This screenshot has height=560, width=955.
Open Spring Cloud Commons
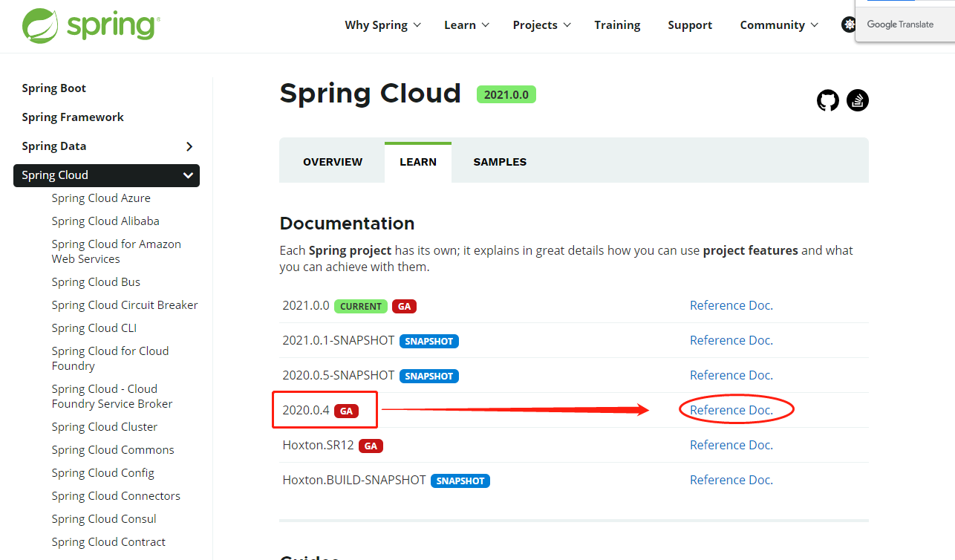pyautogui.click(x=113, y=450)
